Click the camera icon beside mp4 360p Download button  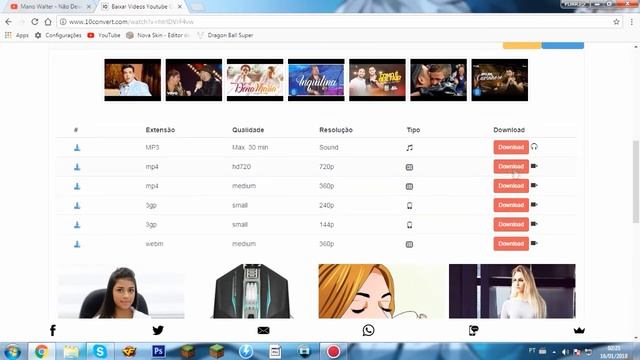coord(534,185)
